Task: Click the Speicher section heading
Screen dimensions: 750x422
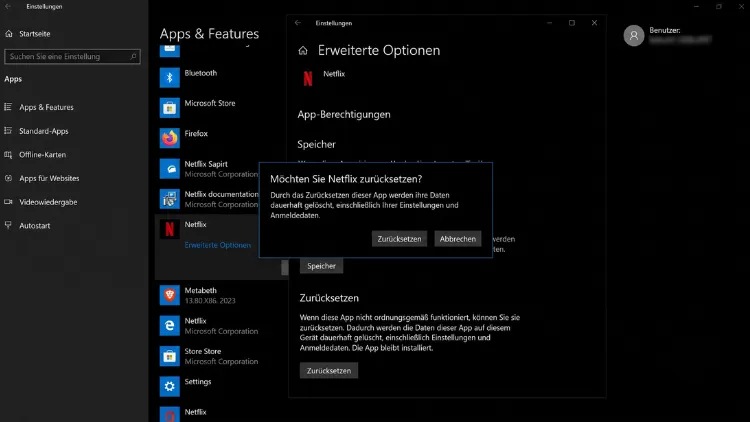Action: tap(316, 144)
